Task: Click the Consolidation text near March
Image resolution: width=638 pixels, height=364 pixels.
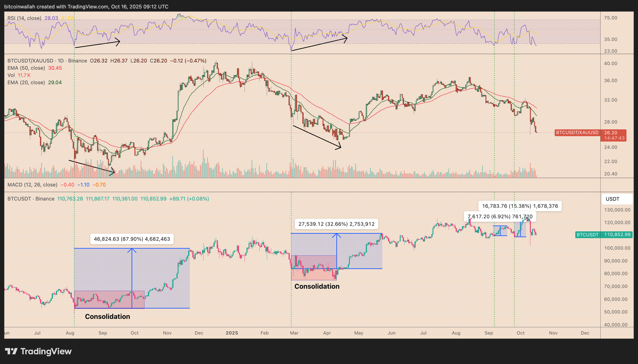Action: pos(317,286)
